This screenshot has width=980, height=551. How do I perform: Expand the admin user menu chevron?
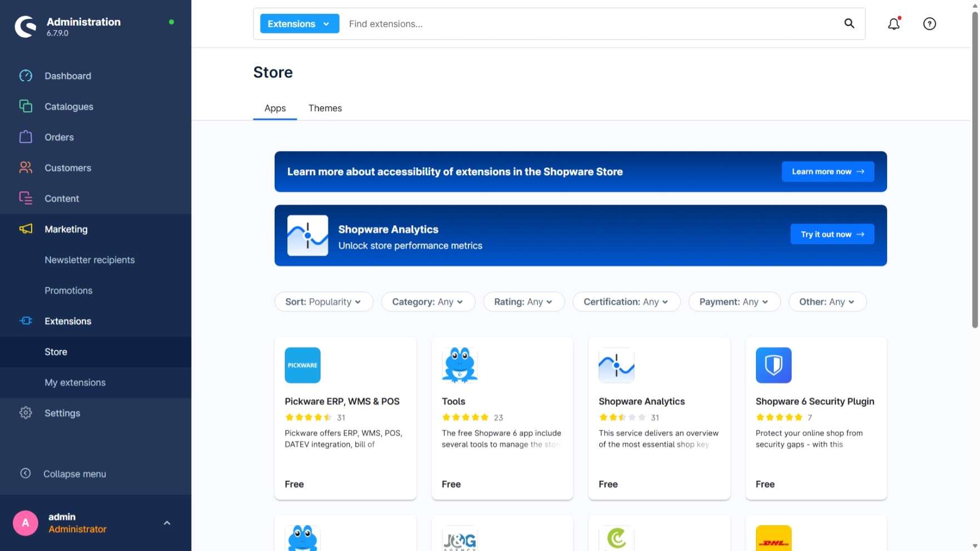pyautogui.click(x=167, y=523)
